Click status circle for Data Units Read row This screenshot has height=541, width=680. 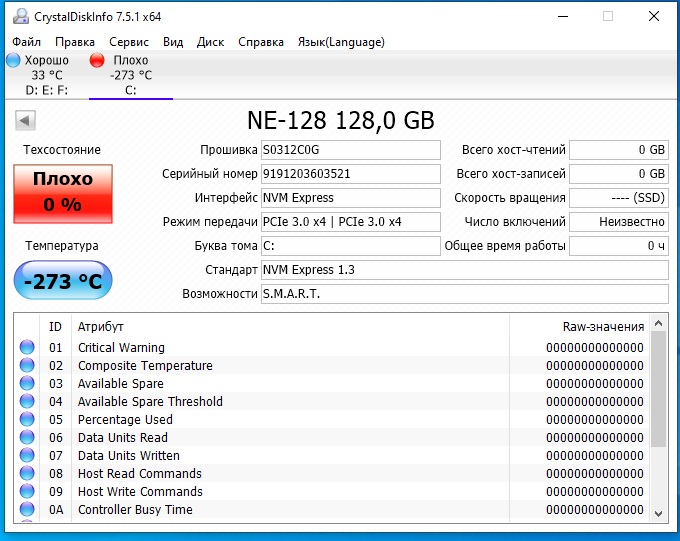point(27,437)
